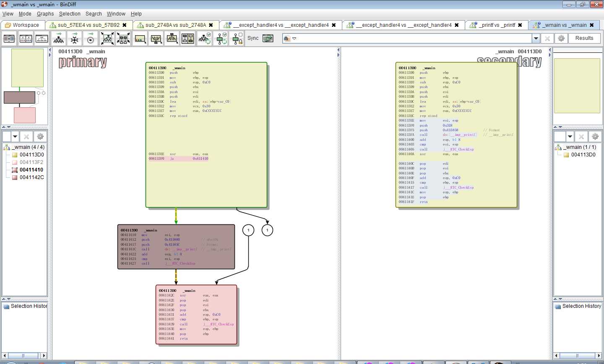Open the search box dropdown arrow

click(536, 39)
